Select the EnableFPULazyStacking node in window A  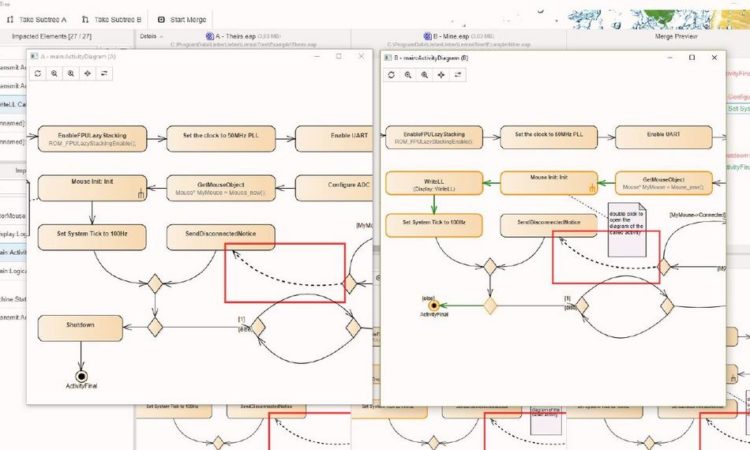[92, 139]
